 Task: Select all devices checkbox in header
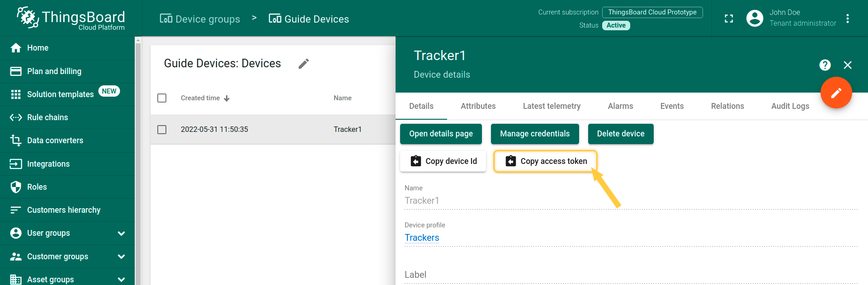coord(162,98)
